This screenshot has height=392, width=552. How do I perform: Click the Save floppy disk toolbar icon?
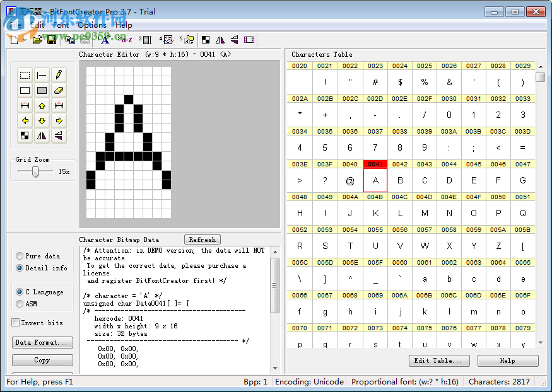point(52,40)
